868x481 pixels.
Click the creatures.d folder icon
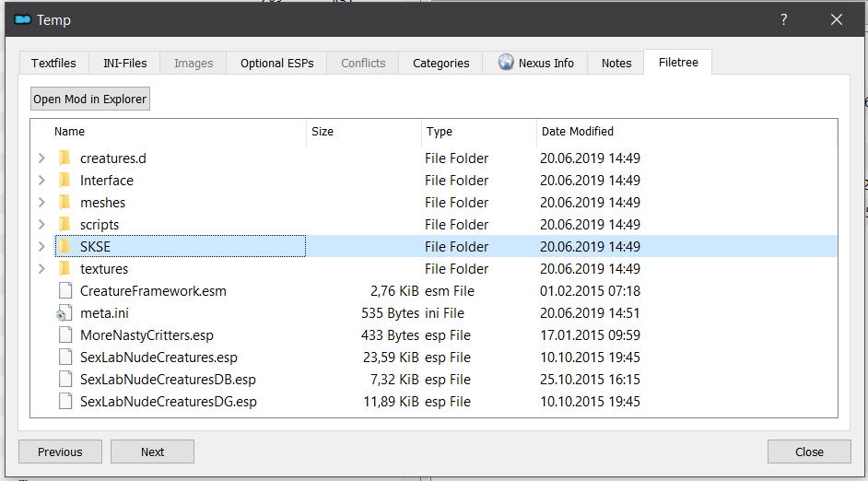[x=65, y=158]
